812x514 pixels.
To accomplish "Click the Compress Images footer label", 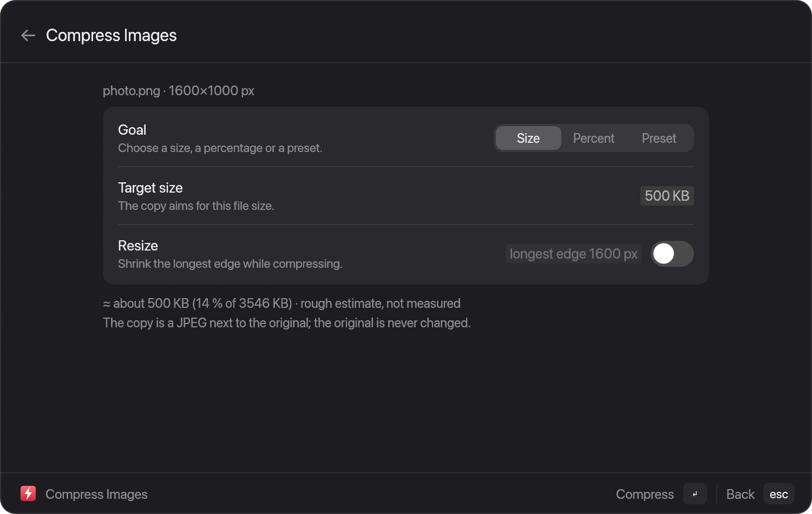I will tap(96, 494).
